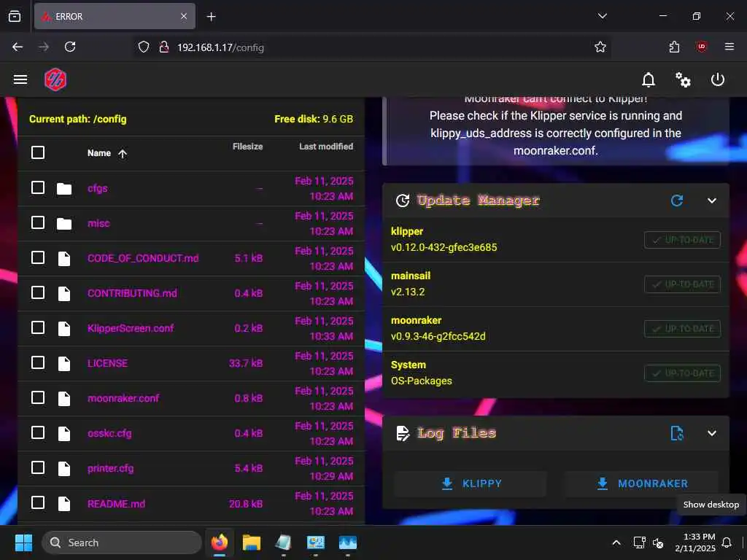Check the cfgs folder checkbox
The width and height of the screenshot is (747, 560).
coord(38,187)
